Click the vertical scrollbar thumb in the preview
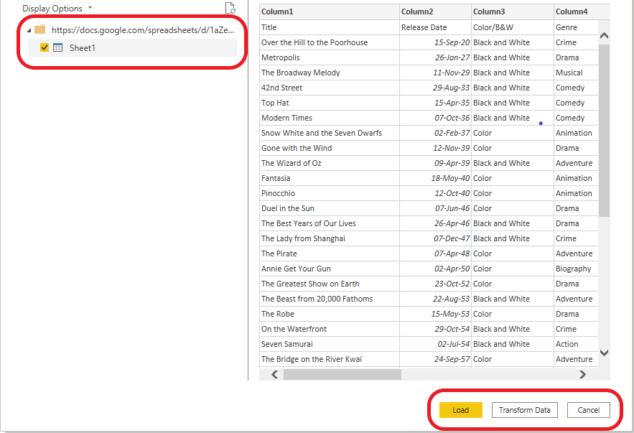634x433 pixels. tap(604, 130)
